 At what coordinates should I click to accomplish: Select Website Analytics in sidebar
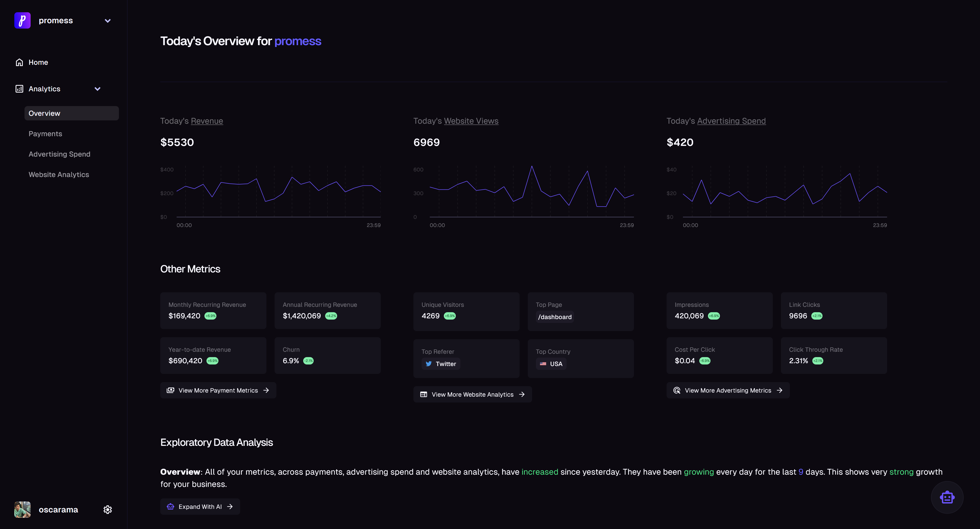[x=59, y=174]
